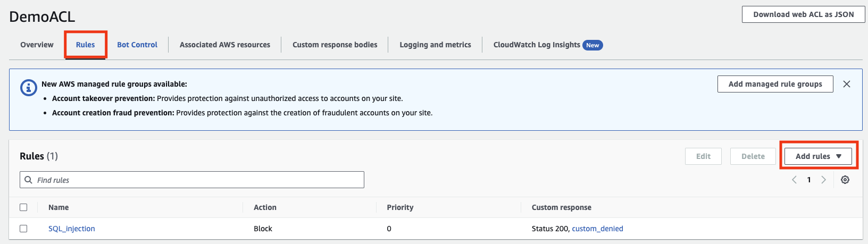
Task: Switch to Custom response bodies tab
Action: pos(335,45)
